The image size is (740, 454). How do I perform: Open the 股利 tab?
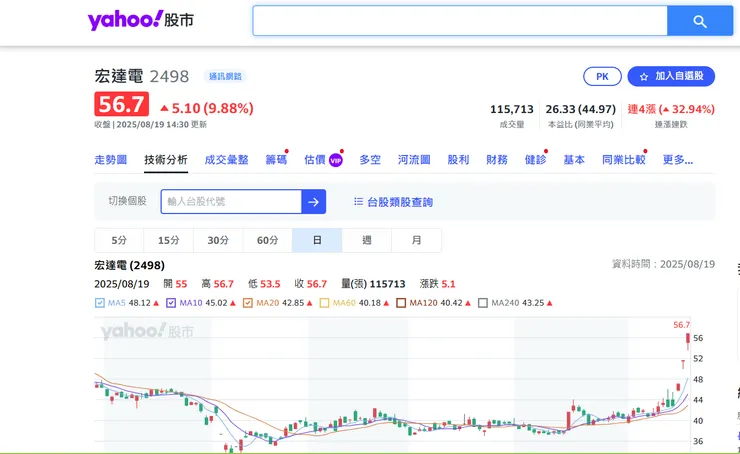[458, 160]
